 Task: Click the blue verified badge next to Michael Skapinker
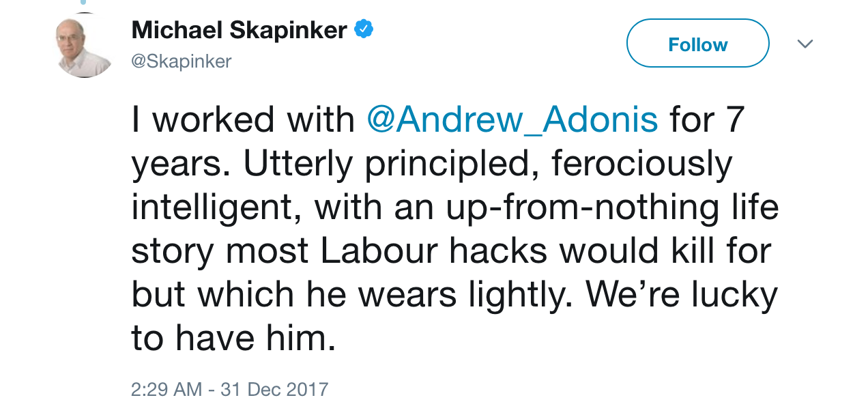(x=365, y=29)
